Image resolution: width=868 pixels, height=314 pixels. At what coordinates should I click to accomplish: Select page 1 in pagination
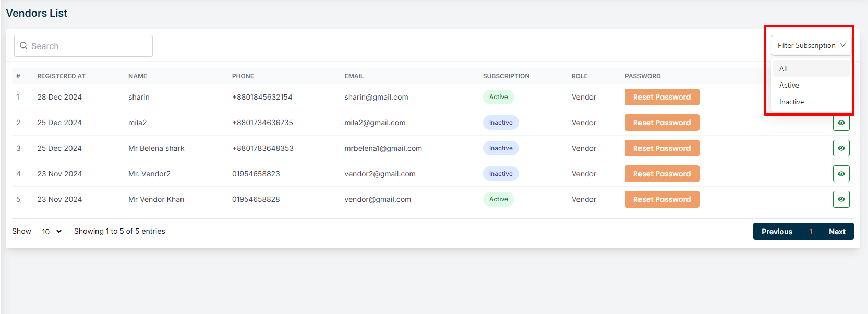(811, 232)
